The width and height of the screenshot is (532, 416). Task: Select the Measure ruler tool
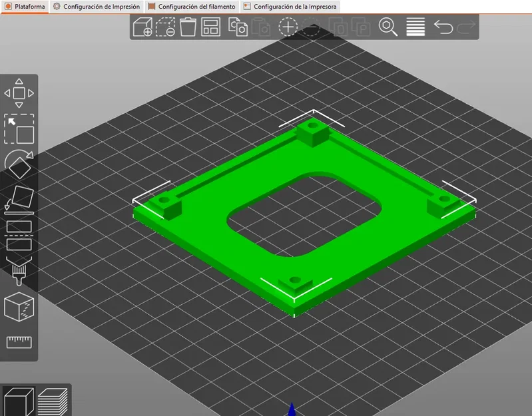[19, 342]
